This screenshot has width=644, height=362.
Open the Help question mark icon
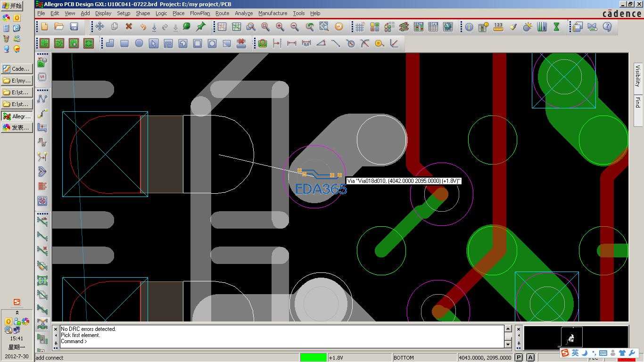[607, 27]
